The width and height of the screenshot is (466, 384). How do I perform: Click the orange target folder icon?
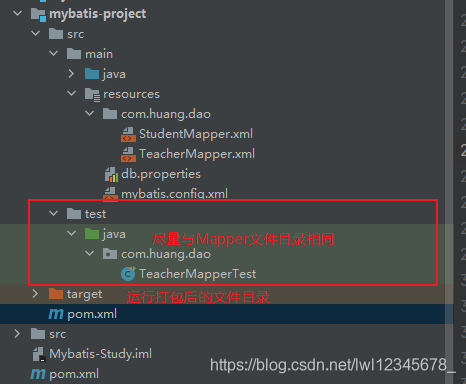pyautogui.click(x=56, y=294)
